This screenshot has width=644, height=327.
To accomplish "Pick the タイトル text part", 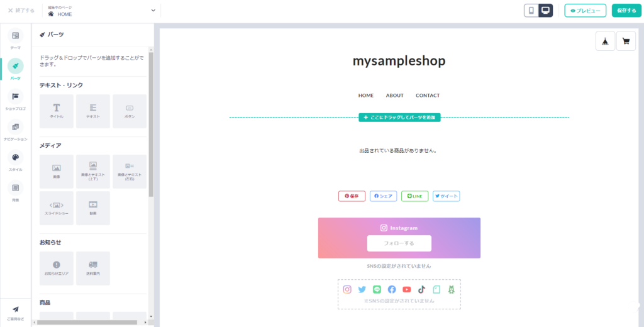I will 57,111.
